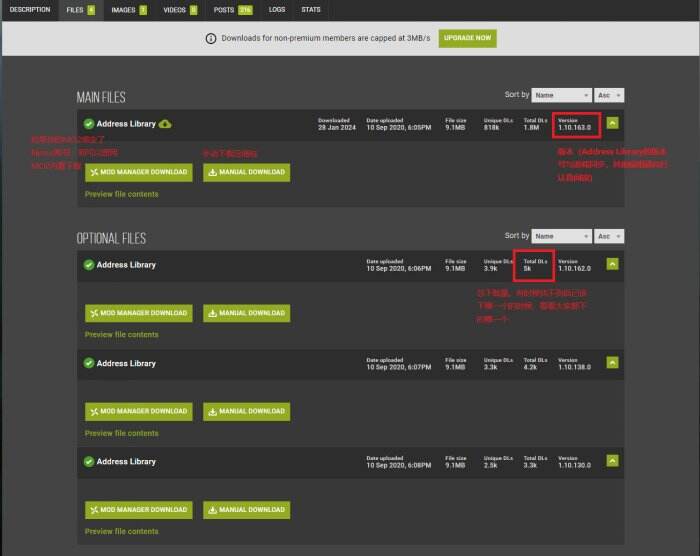Click Mod Manager Download for version 1.10.130.0
The image size is (700, 556).
tap(139, 510)
